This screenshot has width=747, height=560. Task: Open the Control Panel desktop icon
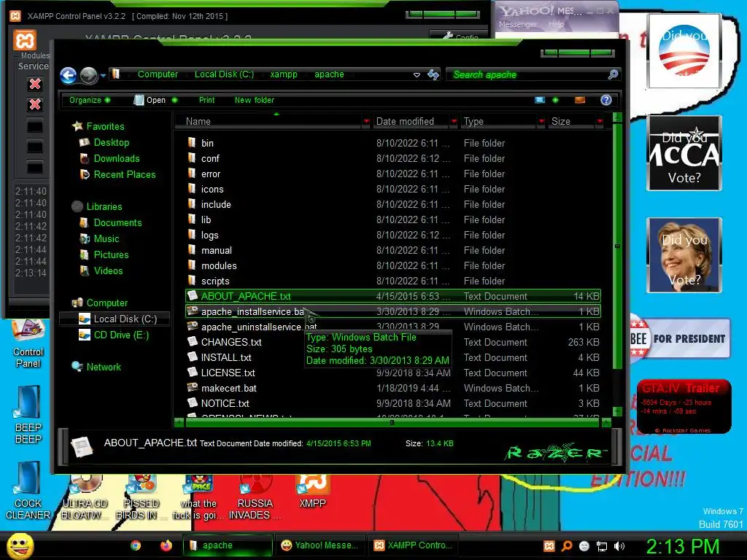coord(28,344)
